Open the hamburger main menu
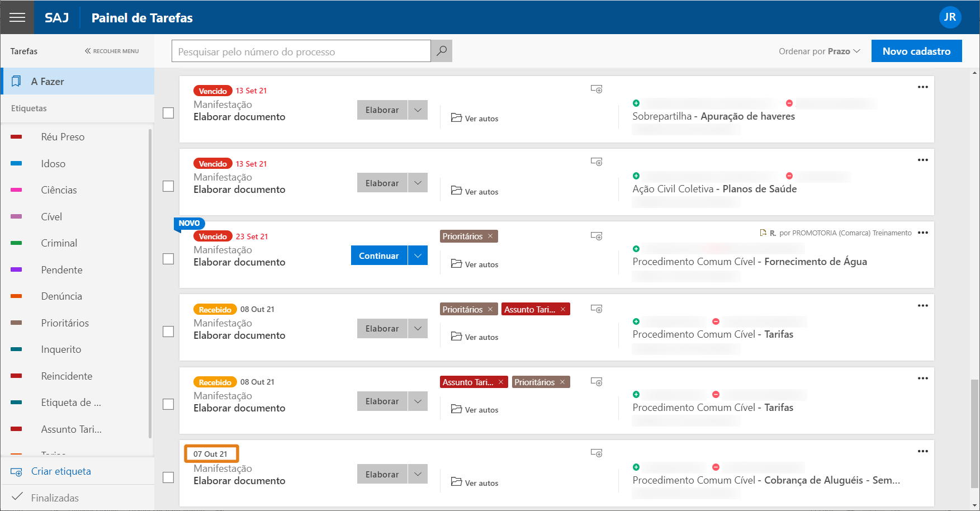The image size is (980, 511). 17,17
